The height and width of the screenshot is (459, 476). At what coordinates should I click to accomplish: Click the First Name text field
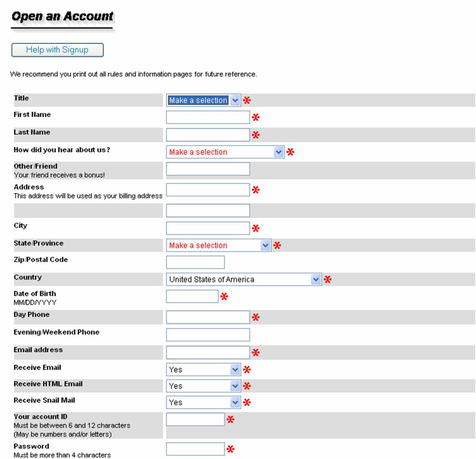click(x=208, y=117)
